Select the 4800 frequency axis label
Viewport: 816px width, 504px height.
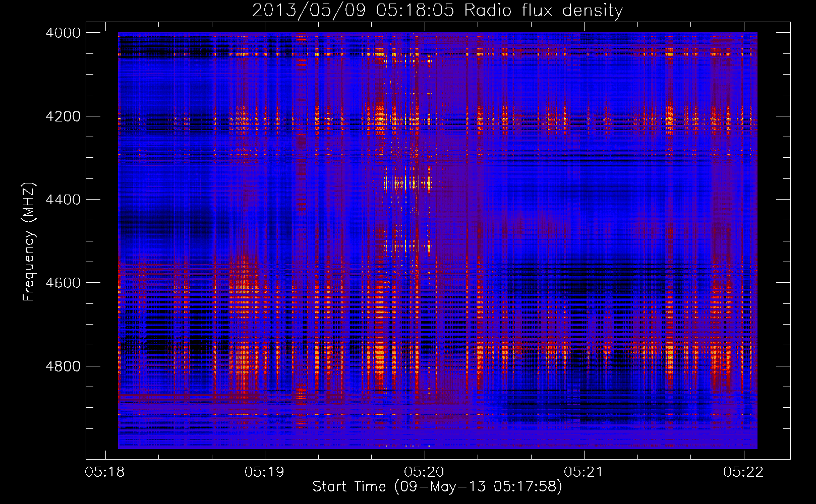coord(63,366)
